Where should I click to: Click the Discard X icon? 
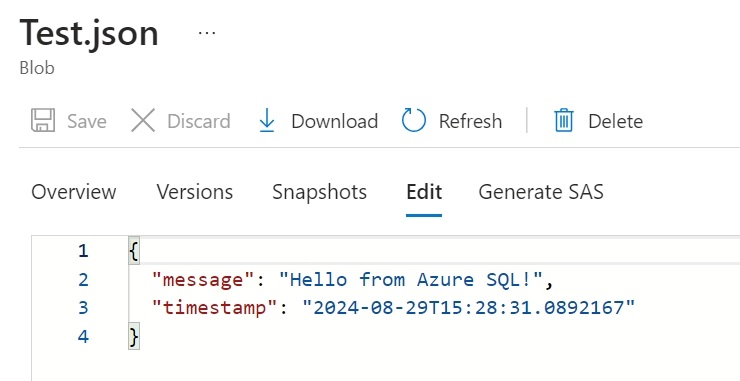point(143,120)
